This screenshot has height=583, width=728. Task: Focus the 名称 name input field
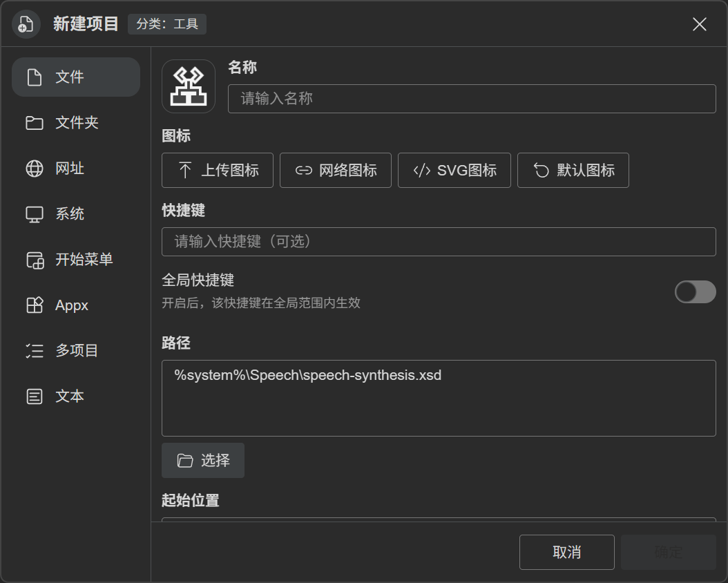472,98
